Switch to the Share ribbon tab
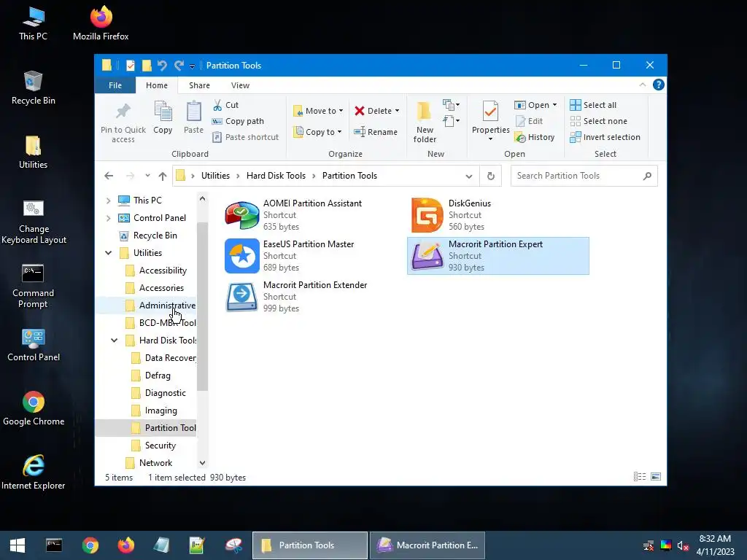Image resolution: width=747 pixels, height=560 pixels. pyautogui.click(x=199, y=85)
